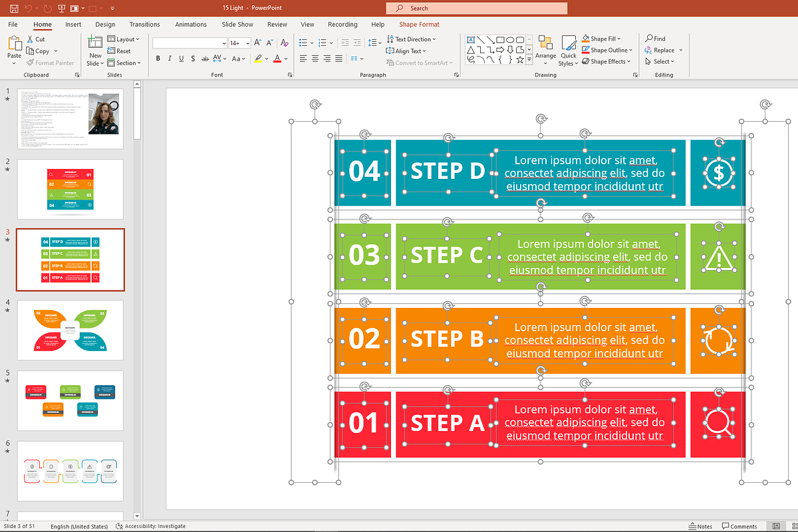The image size is (798, 532).
Task: Switch to the Insert tab
Action: pyautogui.click(x=73, y=25)
